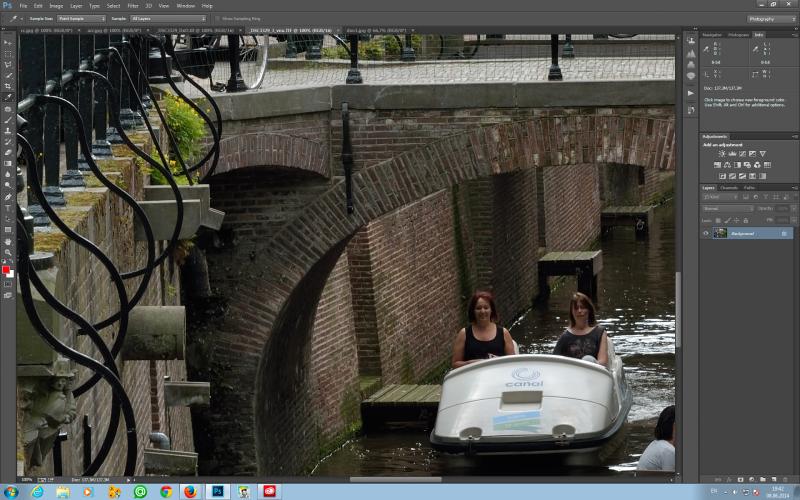Open the Filter menu
800x500 pixels.
click(133, 6)
